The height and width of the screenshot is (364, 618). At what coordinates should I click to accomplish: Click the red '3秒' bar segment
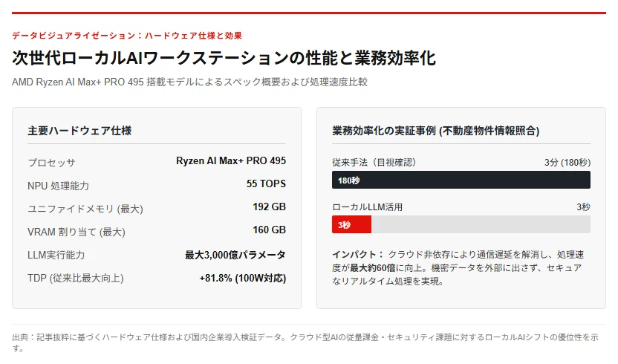[351, 224]
